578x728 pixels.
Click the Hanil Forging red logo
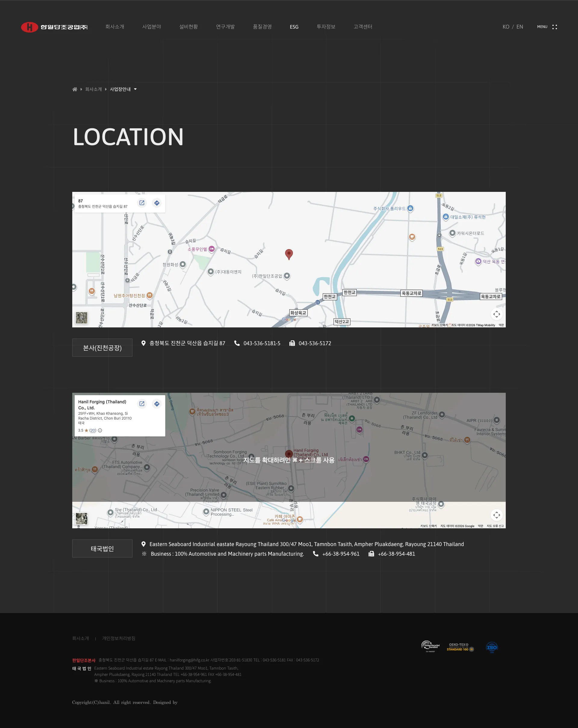click(54, 27)
